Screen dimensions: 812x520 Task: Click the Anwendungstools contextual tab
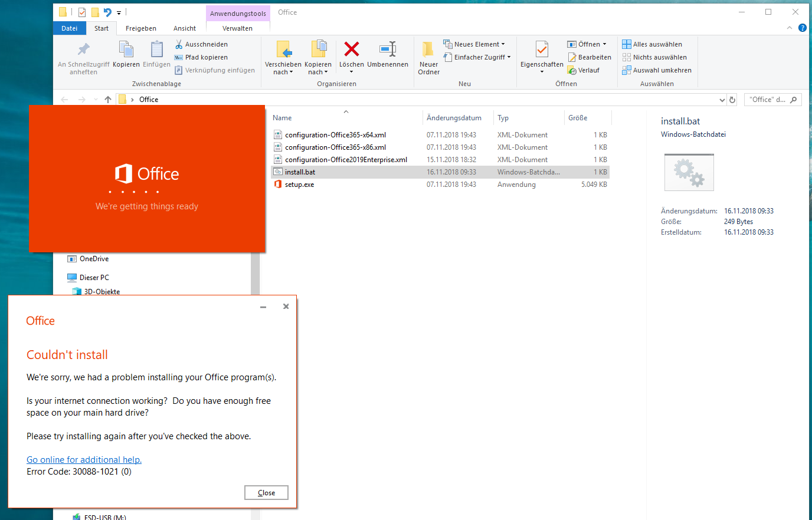238,14
